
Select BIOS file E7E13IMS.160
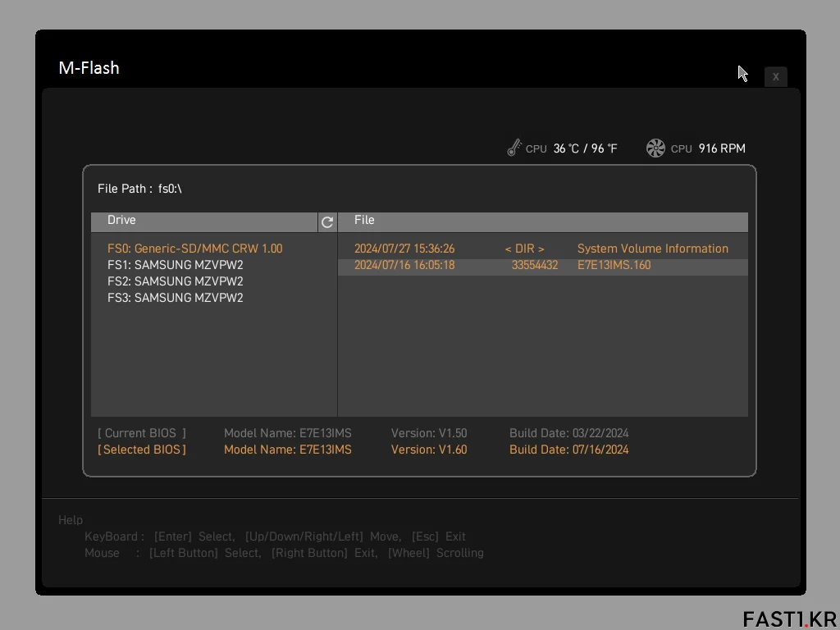tap(614, 265)
